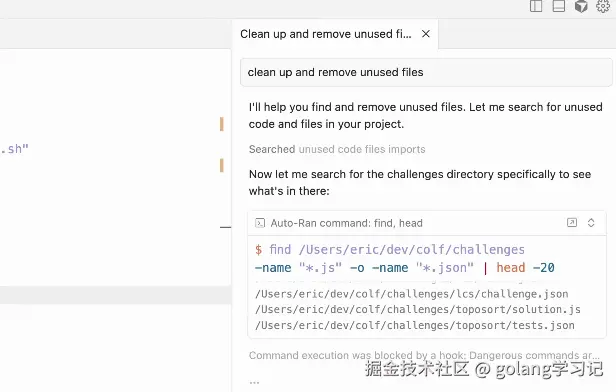Close the 'Clean up and remove unused fi...' tab
The height and width of the screenshot is (392, 616).
[426, 34]
